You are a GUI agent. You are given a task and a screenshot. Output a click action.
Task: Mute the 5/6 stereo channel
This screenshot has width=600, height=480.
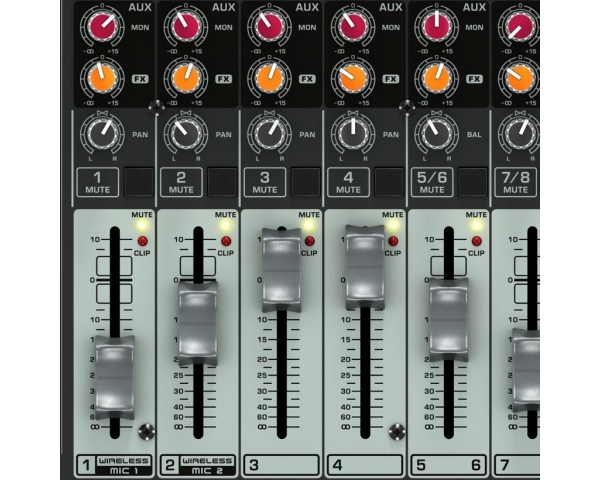[432, 182]
